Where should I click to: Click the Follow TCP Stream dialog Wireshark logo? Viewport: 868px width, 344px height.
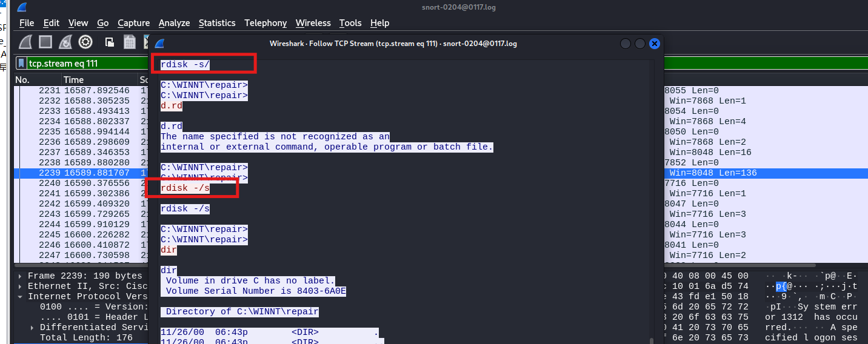pos(159,44)
